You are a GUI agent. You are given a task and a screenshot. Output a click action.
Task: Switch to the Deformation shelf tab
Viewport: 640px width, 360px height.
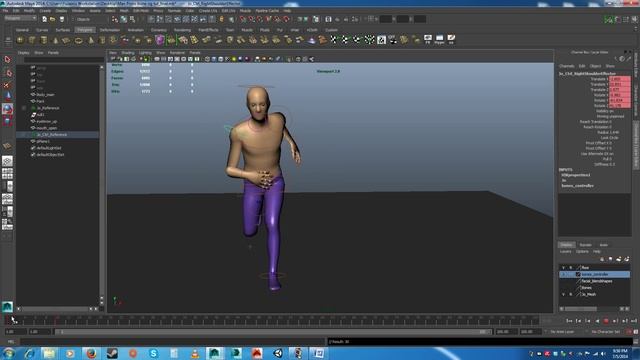pos(110,30)
